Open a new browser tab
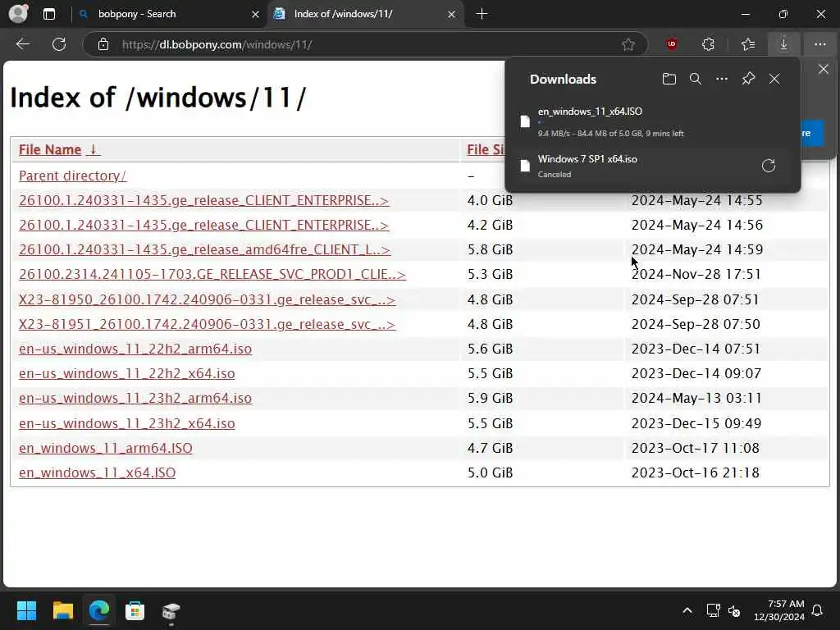Screen dimensions: 840x630 pos(482,14)
